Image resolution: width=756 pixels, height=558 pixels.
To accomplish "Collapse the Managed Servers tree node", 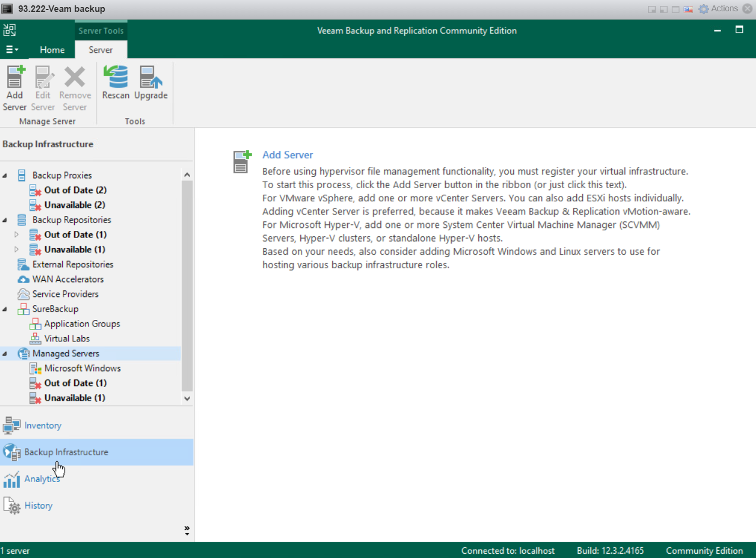I will 5,354.
